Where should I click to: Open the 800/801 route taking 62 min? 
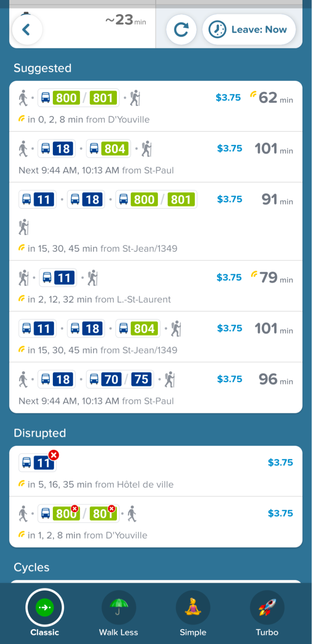click(156, 106)
